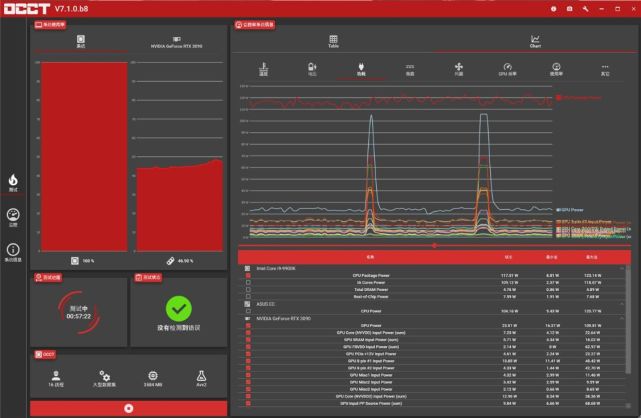This screenshot has height=418, width=641.
Task: Toggle CPU Package Power graph checkbox
Action: point(248,275)
